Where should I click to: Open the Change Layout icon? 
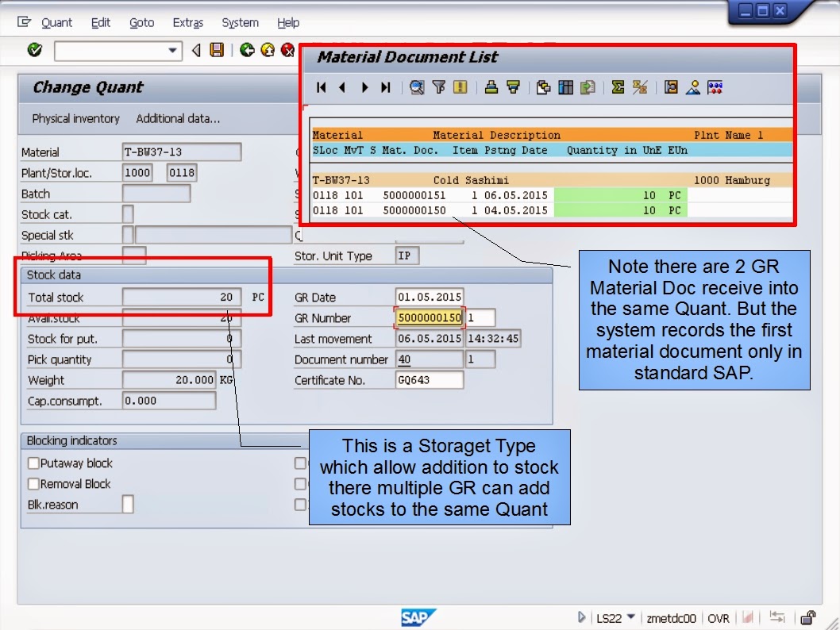pos(565,87)
